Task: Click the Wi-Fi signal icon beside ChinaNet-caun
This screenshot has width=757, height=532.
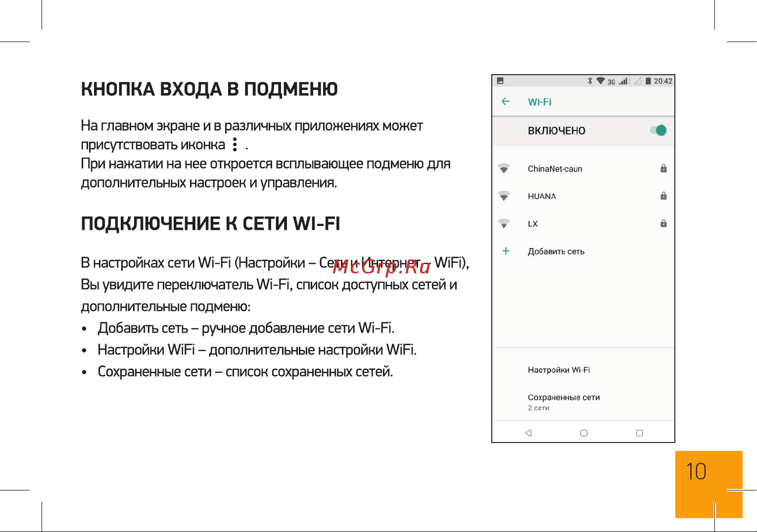Action: (x=504, y=168)
